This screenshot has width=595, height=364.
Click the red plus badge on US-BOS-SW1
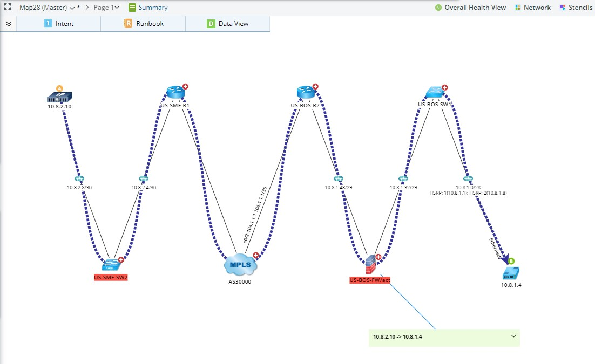(x=445, y=87)
